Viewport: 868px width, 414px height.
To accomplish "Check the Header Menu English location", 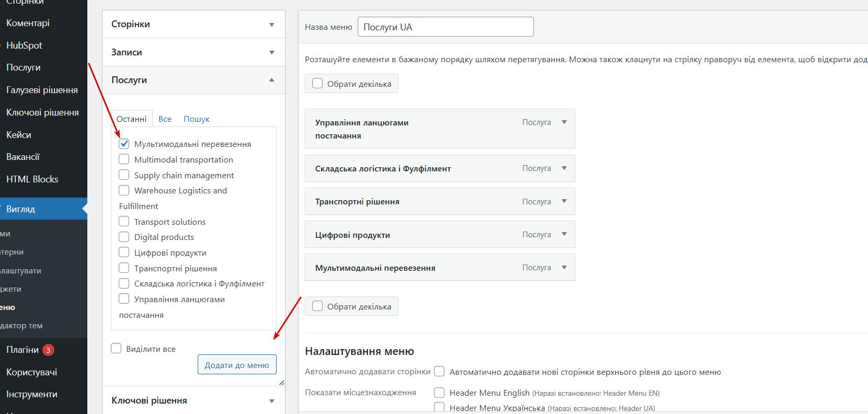I will pyautogui.click(x=439, y=393).
